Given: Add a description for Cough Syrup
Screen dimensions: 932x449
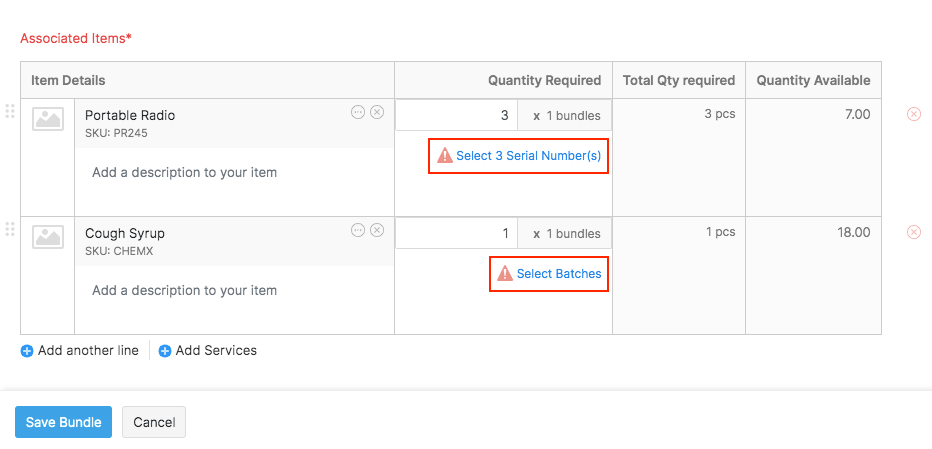Looking at the screenshot, I should point(185,291).
